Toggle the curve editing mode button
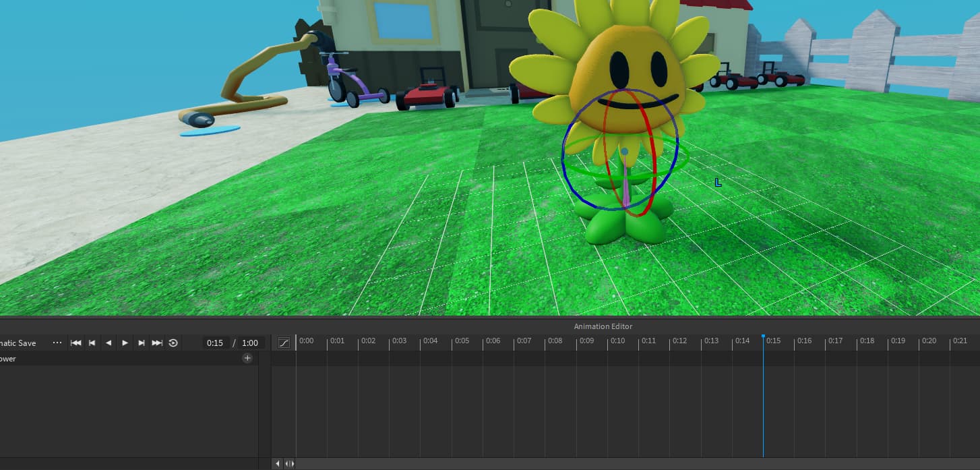This screenshot has height=470, width=980. [x=284, y=343]
